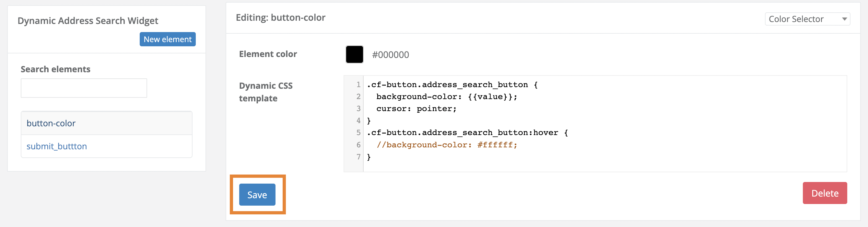Image resolution: width=868 pixels, height=227 pixels.
Task: Select the button-color list entry
Action: [51, 123]
